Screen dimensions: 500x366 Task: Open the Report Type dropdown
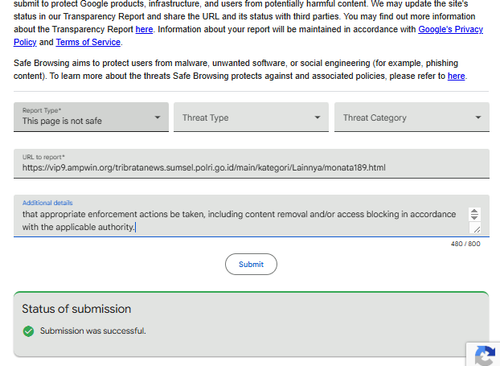(91, 117)
